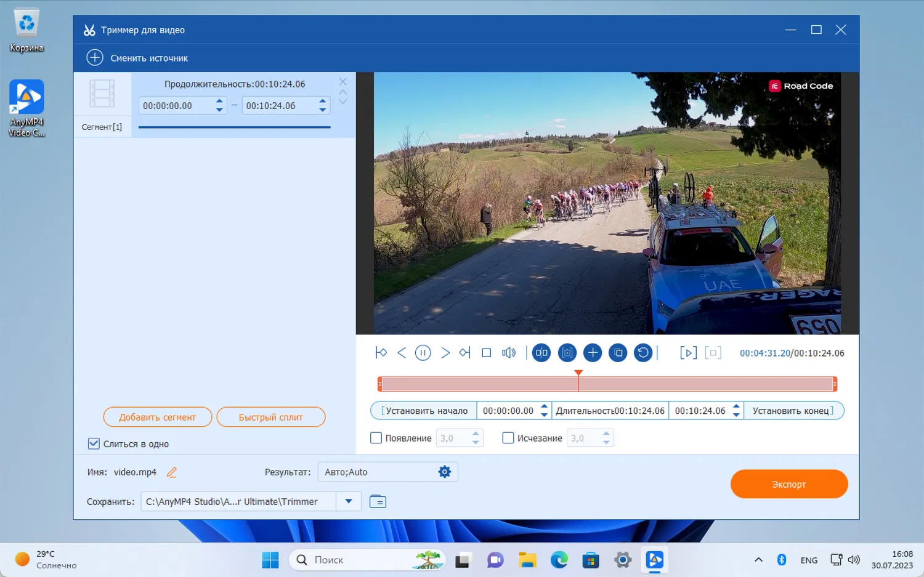
Task: Increase the trim start time under timeline
Action: (x=544, y=406)
